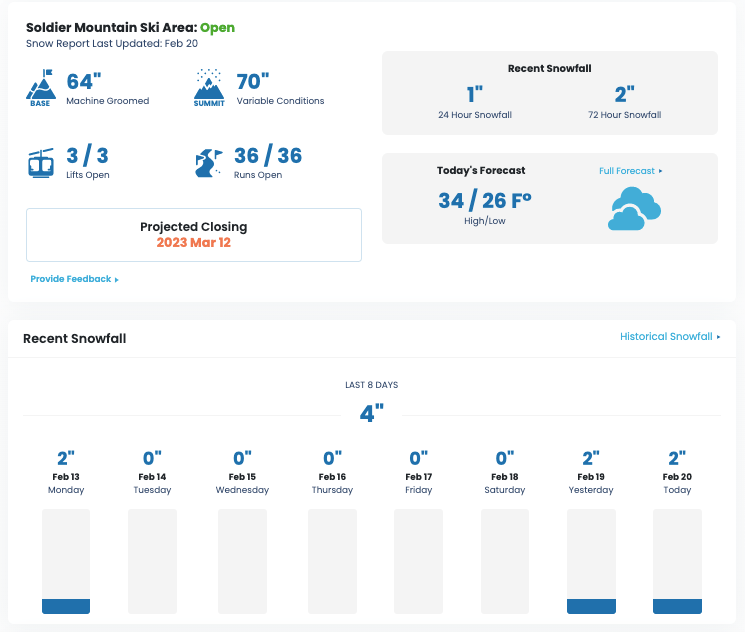Click the Feb 14 Tuesday snowfall bar

[152, 561]
